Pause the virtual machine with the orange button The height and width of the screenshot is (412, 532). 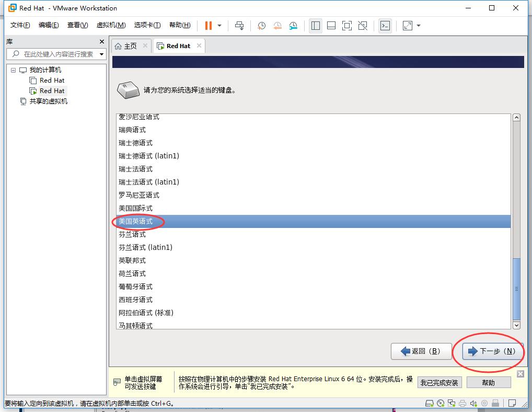click(x=209, y=26)
